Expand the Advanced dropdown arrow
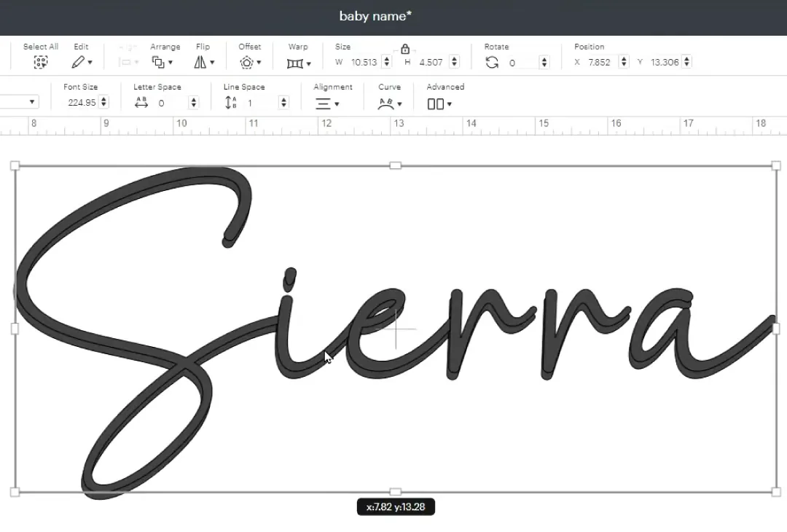 click(x=449, y=104)
